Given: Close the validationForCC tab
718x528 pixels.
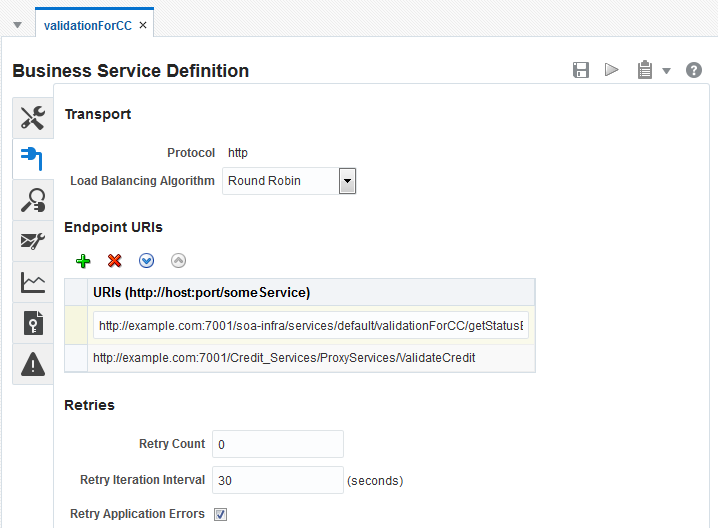Looking at the screenshot, I should [x=143, y=25].
